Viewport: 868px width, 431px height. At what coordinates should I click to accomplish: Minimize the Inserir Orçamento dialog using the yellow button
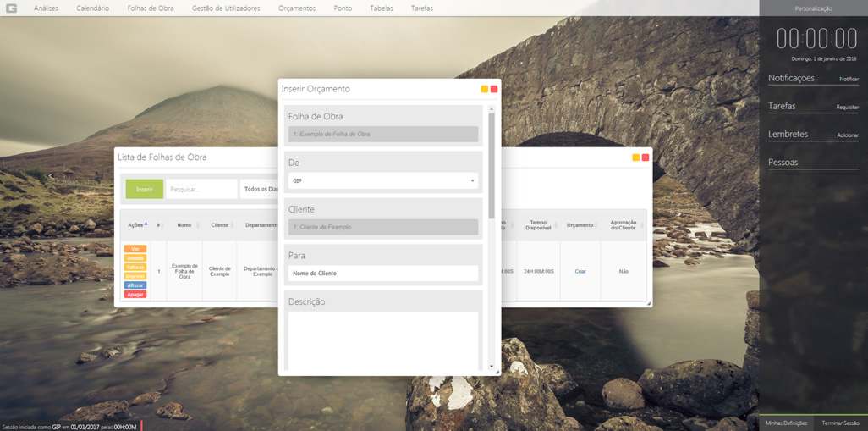484,89
